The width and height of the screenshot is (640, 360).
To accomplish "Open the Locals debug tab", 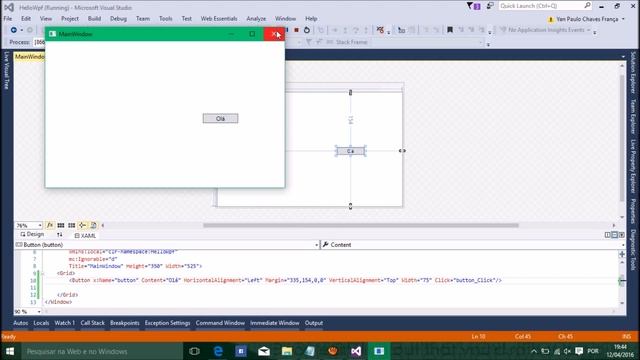I will [x=41, y=323].
